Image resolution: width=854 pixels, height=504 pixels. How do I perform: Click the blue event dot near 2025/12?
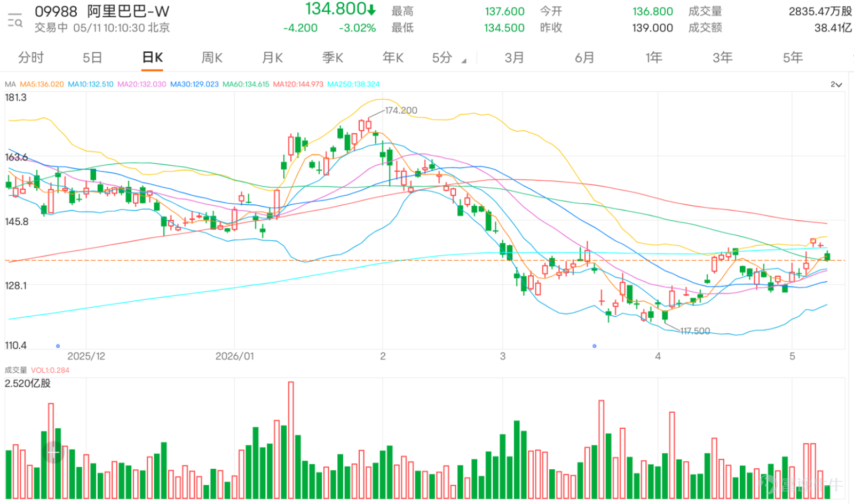coord(58,346)
